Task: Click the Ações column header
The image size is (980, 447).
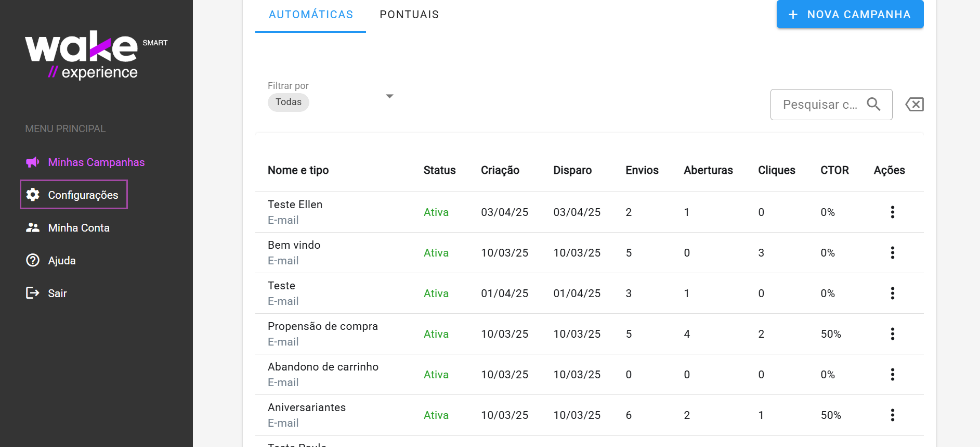Action: 889,170
